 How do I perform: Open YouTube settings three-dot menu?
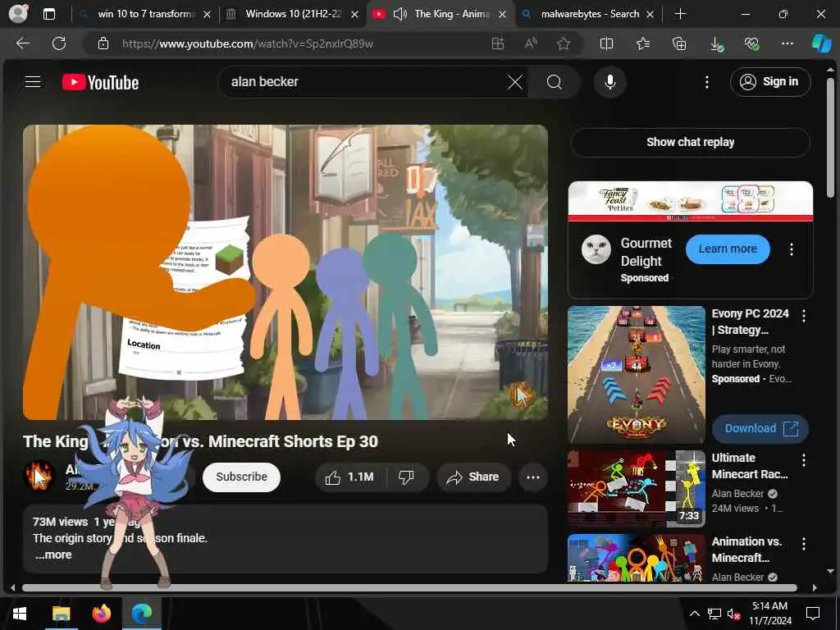tap(706, 82)
